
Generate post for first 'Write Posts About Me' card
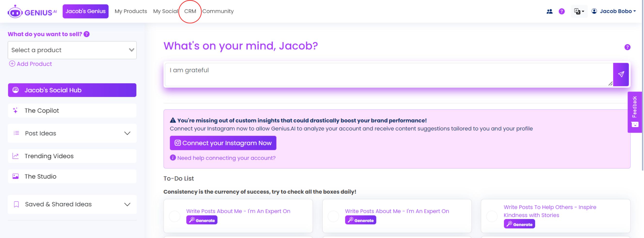202,220
